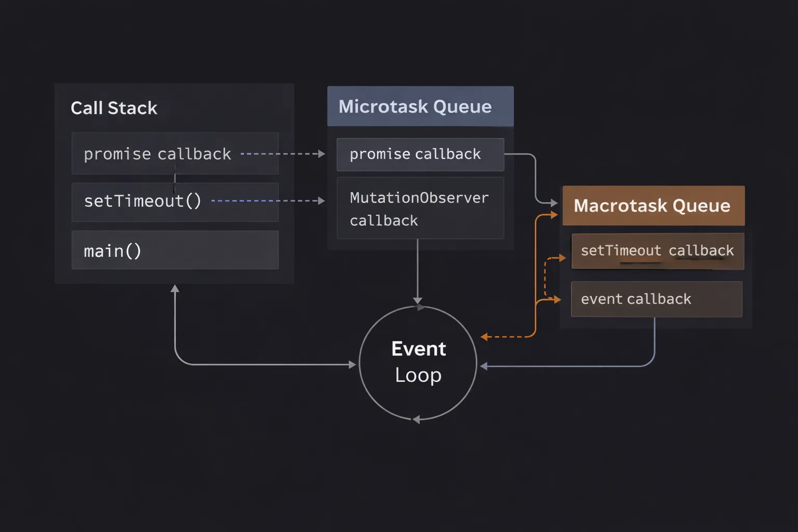Viewport: 798px width, 532px height.
Task: Expand the dashed arrow from promise callback
Action: pyautogui.click(x=283, y=153)
